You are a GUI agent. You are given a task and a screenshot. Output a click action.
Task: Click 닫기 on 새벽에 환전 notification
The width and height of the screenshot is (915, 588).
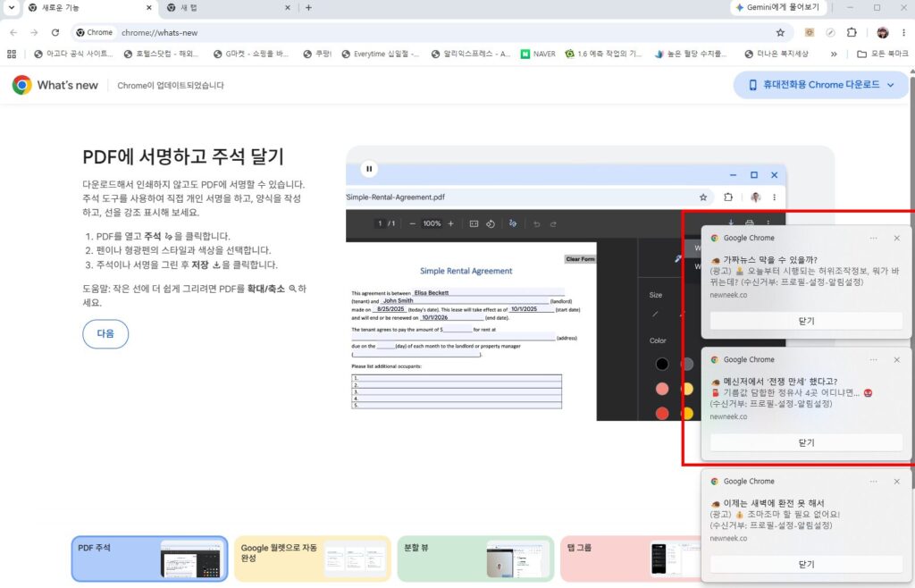[x=807, y=564]
